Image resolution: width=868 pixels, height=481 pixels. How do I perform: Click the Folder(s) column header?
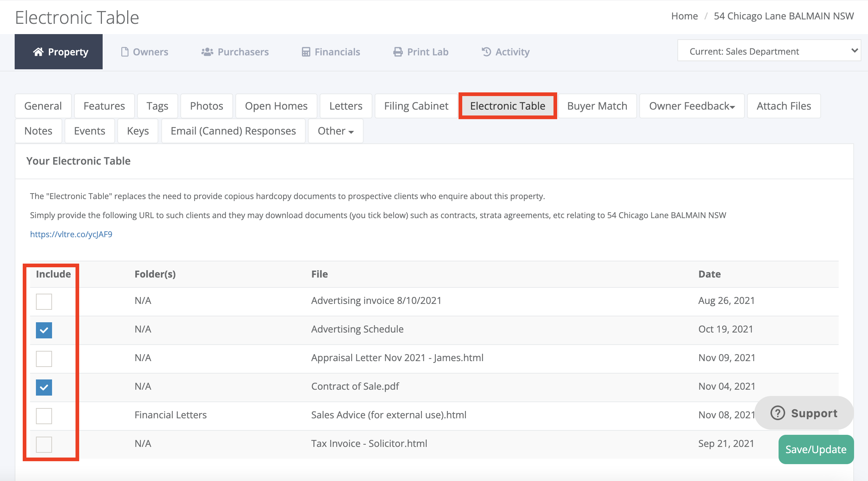[155, 274]
